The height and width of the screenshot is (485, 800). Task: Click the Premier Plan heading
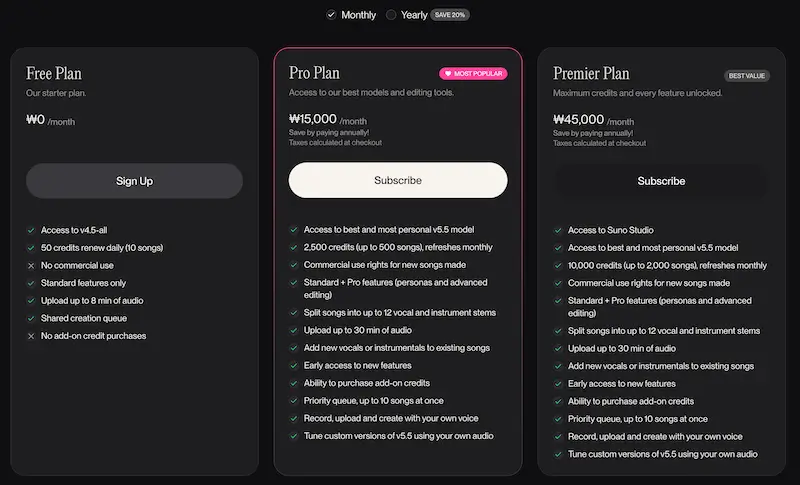click(591, 73)
